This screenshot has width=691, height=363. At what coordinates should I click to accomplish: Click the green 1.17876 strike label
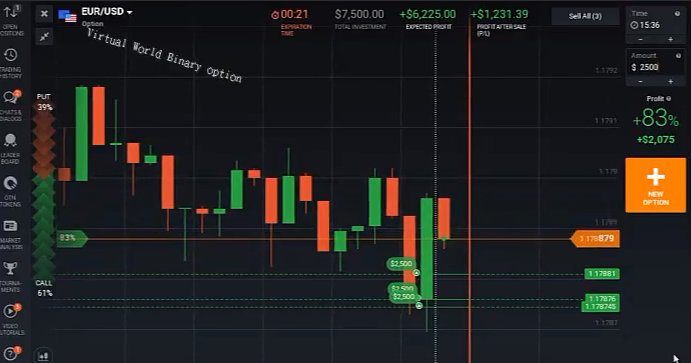pyautogui.click(x=602, y=298)
